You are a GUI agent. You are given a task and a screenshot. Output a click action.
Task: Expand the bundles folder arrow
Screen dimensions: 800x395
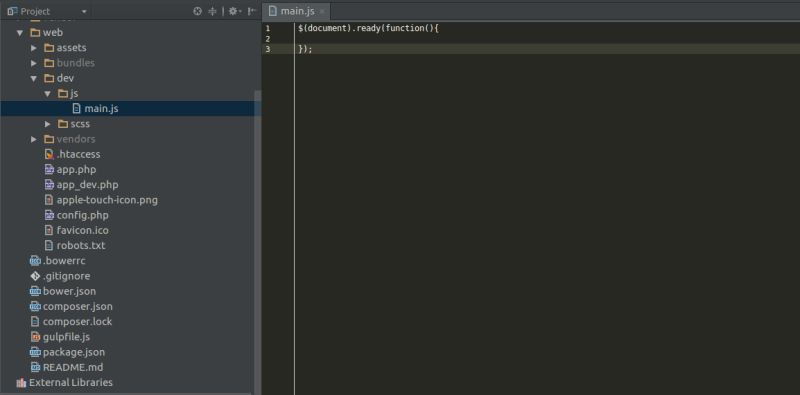[x=34, y=63]
